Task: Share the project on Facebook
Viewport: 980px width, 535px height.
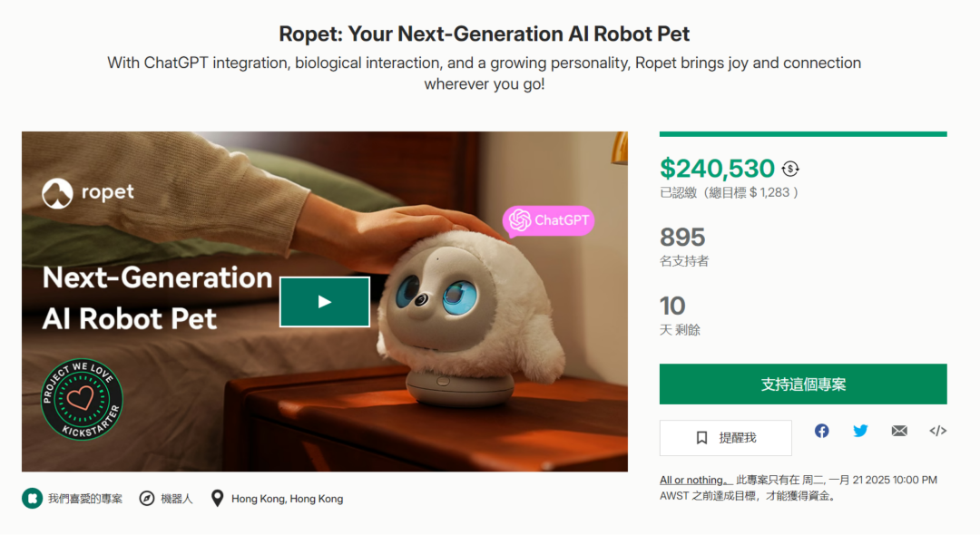Action: (x=821, y=431)
